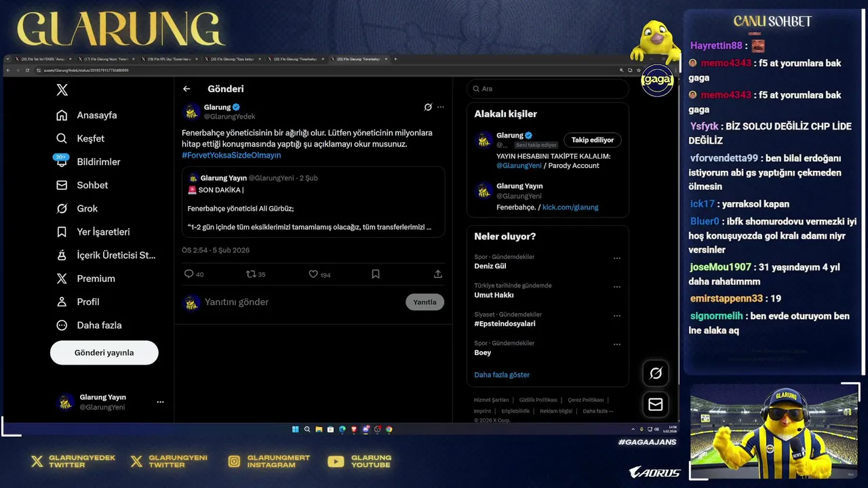This screenshot has width=868, height=488.
Task: Expand footer Daha fazla links
Action: tap(597, 411)
